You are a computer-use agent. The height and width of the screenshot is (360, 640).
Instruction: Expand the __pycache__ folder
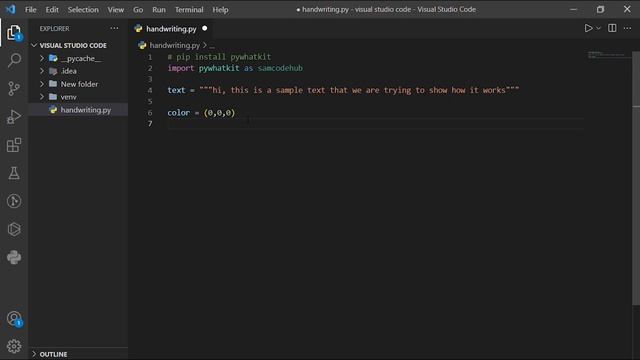coord(42,58)
